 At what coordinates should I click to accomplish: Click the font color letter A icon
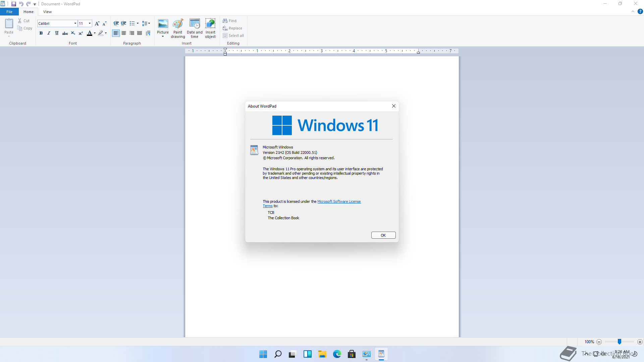coord(90,33)
